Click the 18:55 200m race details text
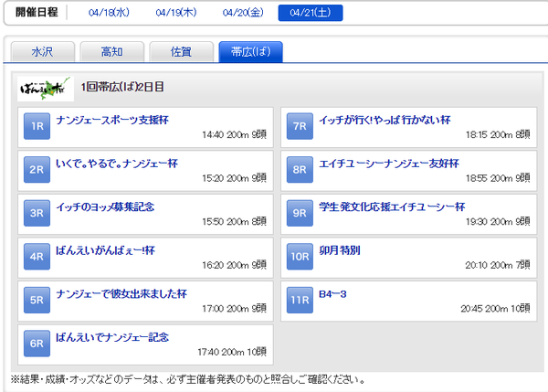Viewport: 548px width, 392px height. (x=498, y=178)
